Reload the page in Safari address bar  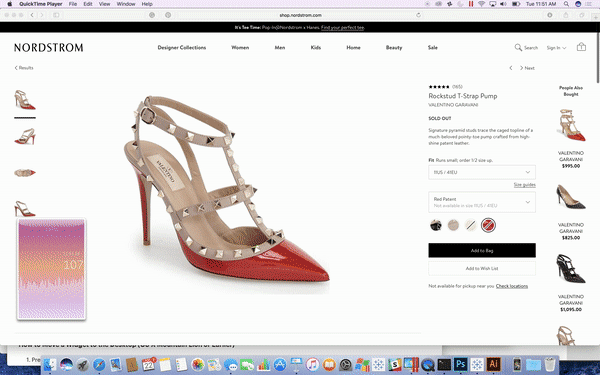418,15
